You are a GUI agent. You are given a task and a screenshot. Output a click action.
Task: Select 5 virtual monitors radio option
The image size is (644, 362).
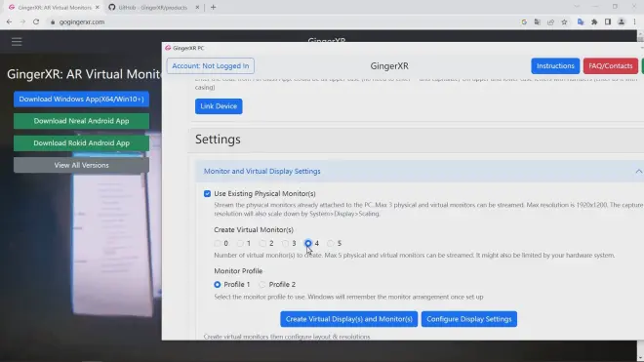click(330, 243)
